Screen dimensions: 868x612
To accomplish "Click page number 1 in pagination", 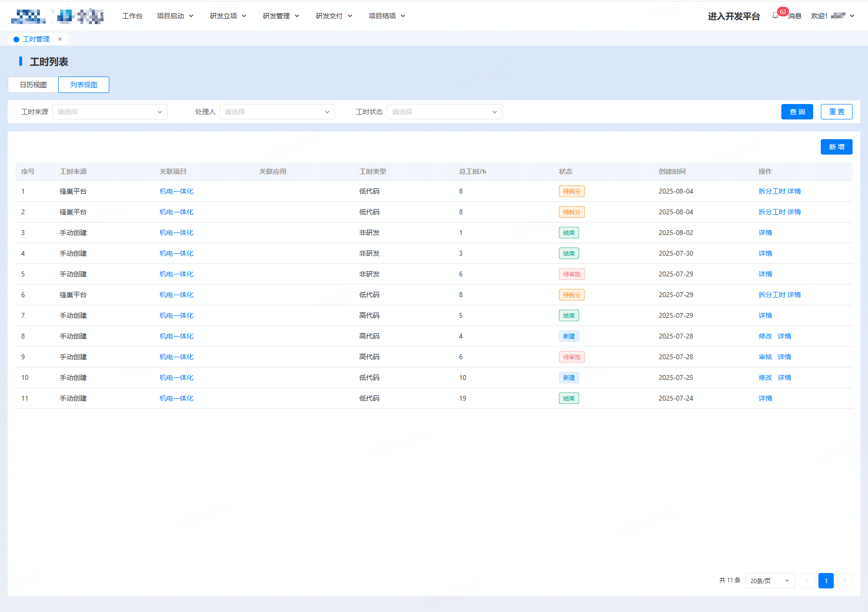I will [826, 581].
